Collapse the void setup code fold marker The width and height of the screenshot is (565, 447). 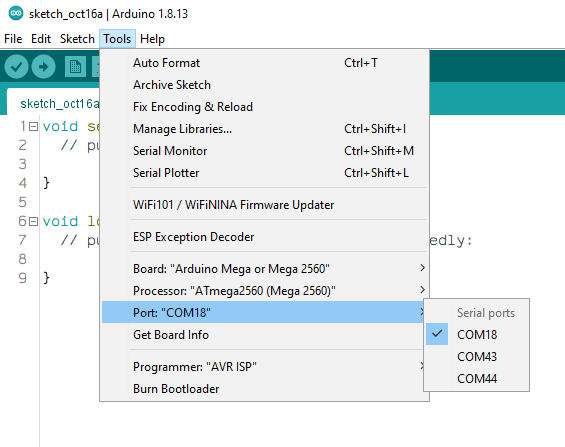pos(33,126)
